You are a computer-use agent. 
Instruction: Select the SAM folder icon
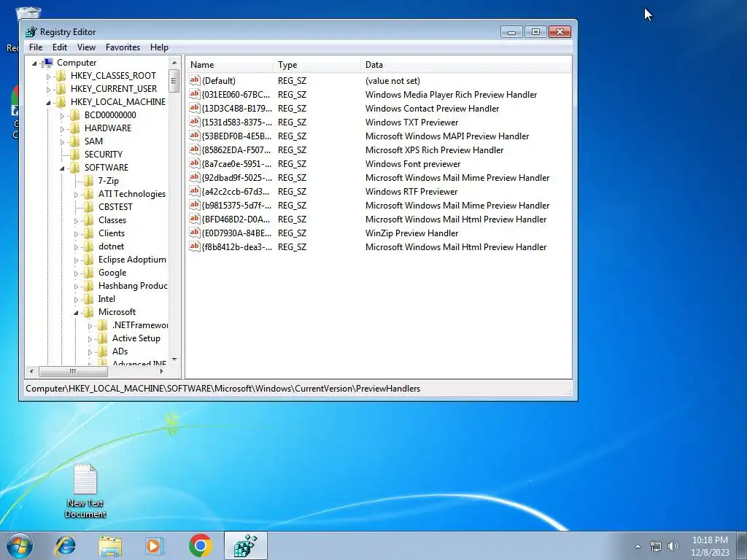click(x=74, y=141)
